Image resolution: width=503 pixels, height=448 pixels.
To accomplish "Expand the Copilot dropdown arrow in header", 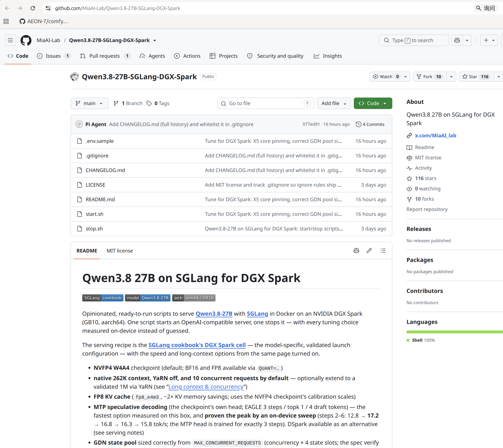I will [x=467, y=40].
